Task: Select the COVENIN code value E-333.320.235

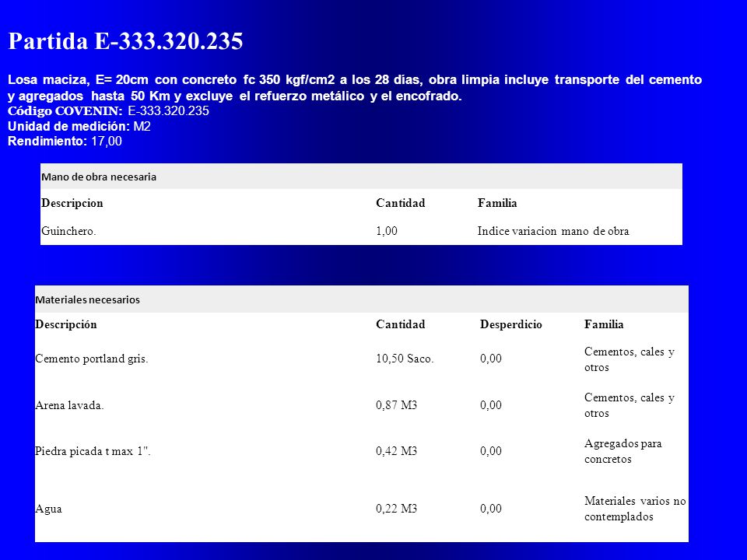Action: [168, 111]
